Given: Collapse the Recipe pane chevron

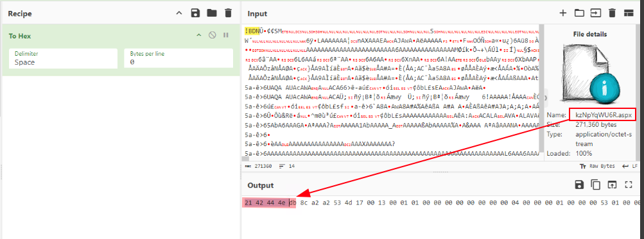Looking at the screenshot, I should pos(178,13).
